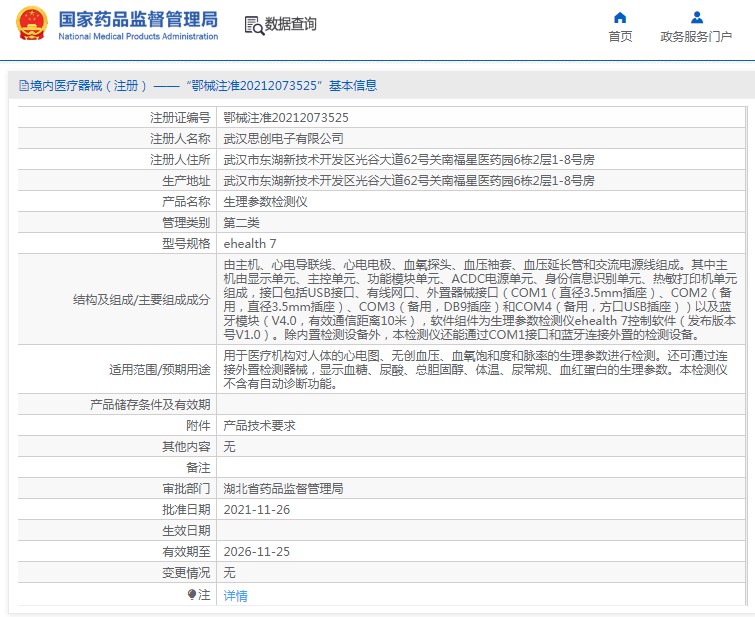Click the 注册人住所 address value
755x617 pixels.
pyautogui.click(x=409, y=159)
